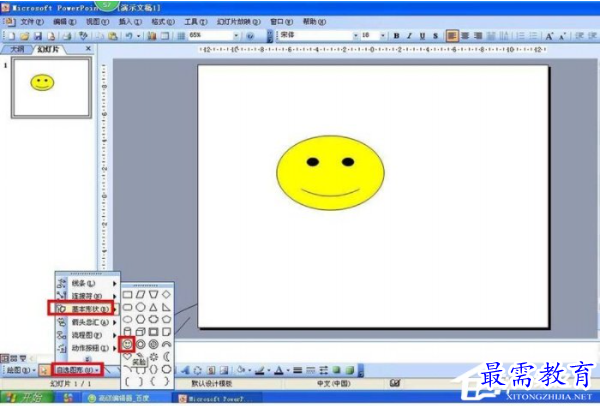Toggle Bold formatting
The height and width of the screenshot is (406, 602).
[397, 36]
